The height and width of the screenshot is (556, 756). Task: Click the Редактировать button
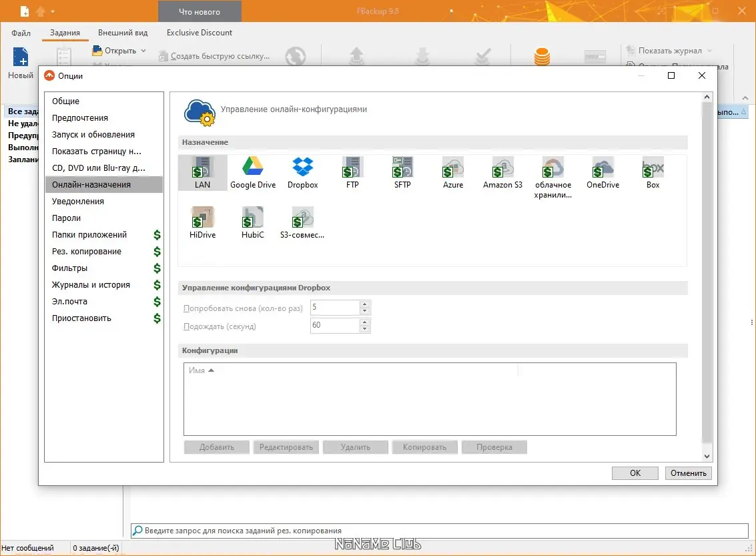point(286,447)
